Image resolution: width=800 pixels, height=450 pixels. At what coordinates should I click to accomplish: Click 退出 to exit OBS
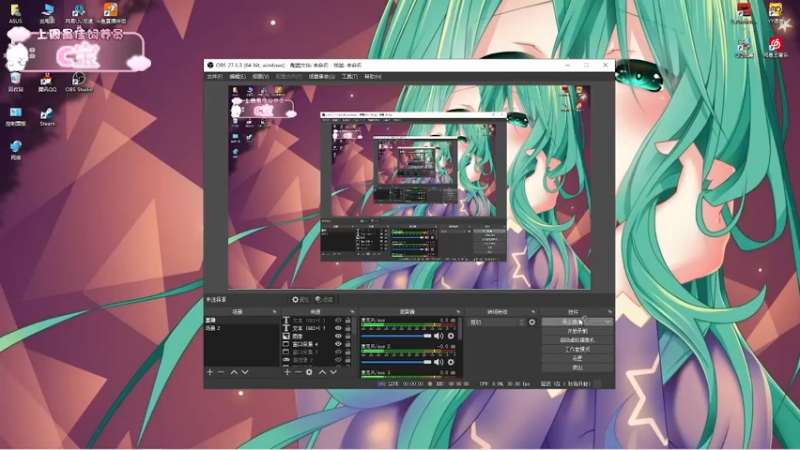pos(577,367)
